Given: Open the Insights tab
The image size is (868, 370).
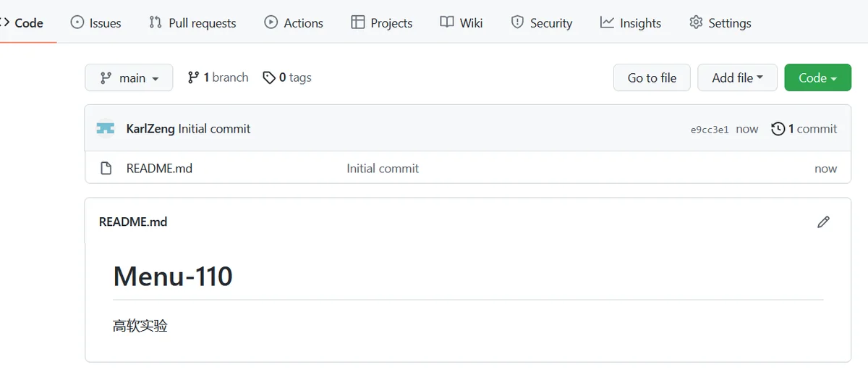Looking at the screenshot, I should [x=631, y=22].
